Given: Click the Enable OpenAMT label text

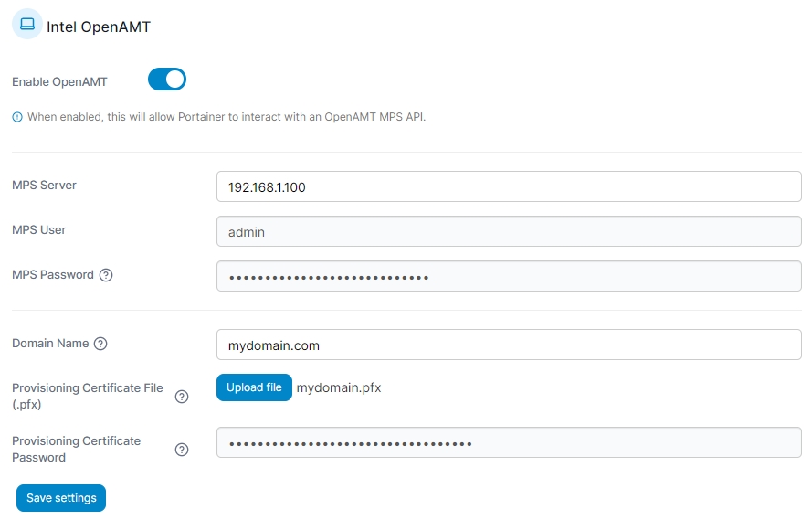Looking at the screenshot, I should (59, 81).
